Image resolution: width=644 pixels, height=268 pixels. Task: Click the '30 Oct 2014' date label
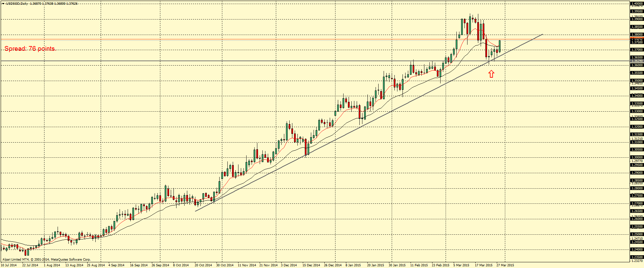click(x=225, y=265)
